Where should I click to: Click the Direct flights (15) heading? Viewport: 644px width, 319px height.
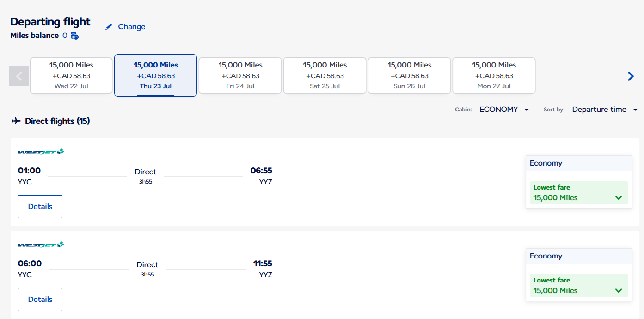57,121
